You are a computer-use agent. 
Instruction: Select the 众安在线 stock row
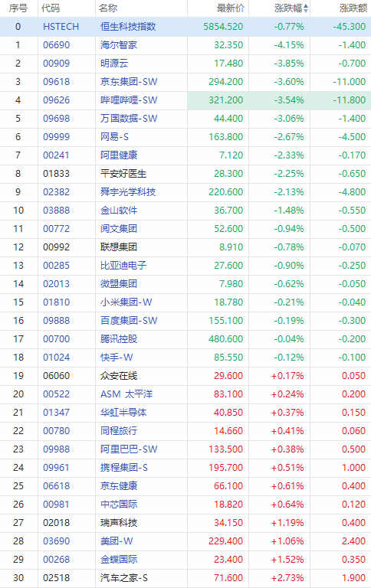pyautogui.click(x=185, y=376)
